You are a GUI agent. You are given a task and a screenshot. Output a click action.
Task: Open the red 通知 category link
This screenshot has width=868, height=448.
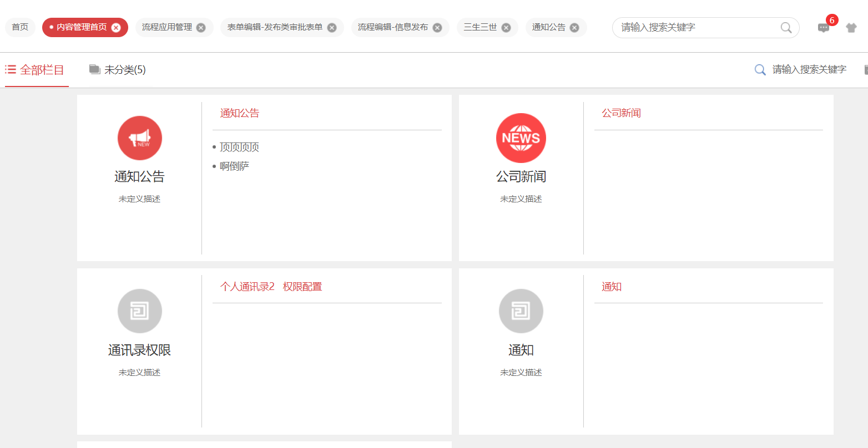(612, 287)
